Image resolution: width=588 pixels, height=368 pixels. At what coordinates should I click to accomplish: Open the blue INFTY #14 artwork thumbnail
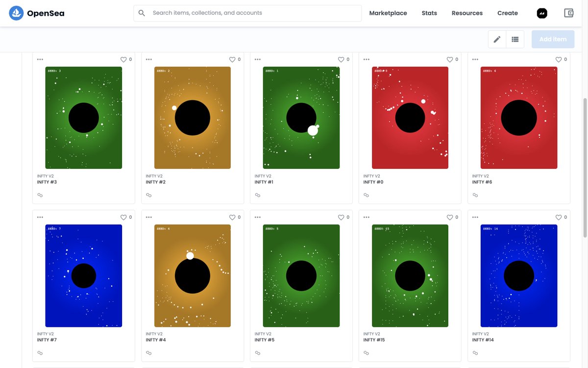pos(519,276)
